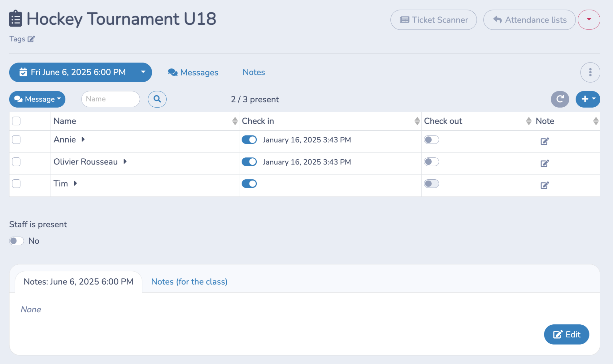Open the Message dropdown button
Screen dimensions: 613x364
37,99
